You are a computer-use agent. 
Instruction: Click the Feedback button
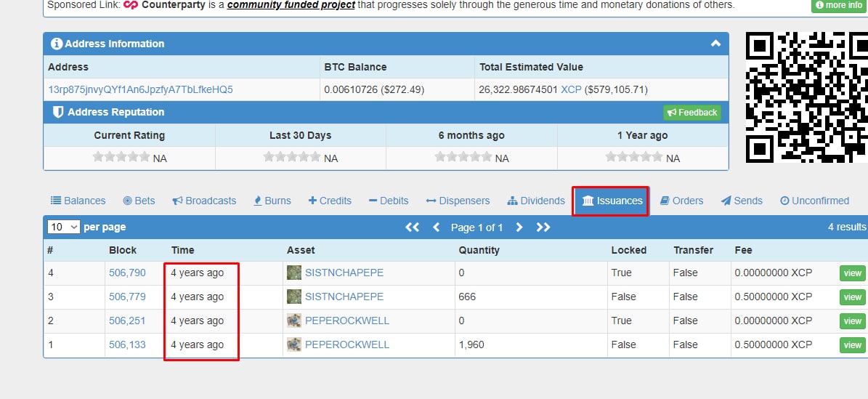coord(692,113)
